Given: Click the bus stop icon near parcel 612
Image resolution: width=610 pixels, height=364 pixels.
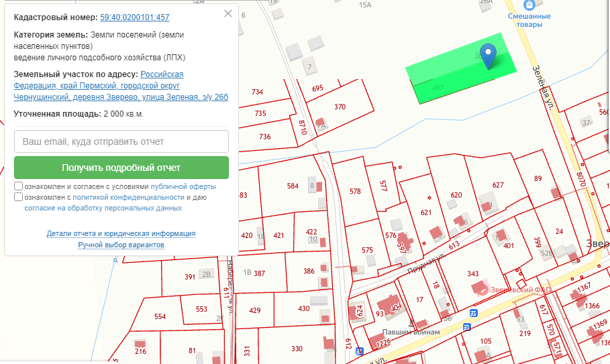Looking at the screenshot, I should 360,351.
